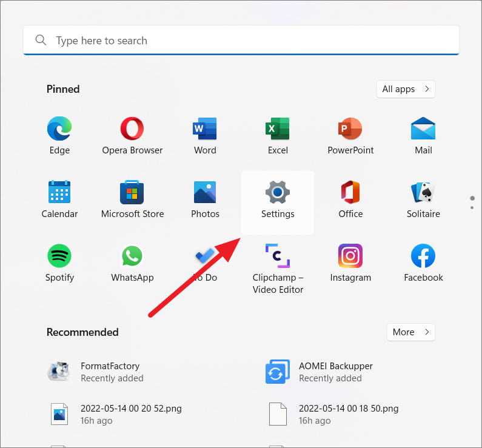Open the Photos app

click(x=205, y=199)
